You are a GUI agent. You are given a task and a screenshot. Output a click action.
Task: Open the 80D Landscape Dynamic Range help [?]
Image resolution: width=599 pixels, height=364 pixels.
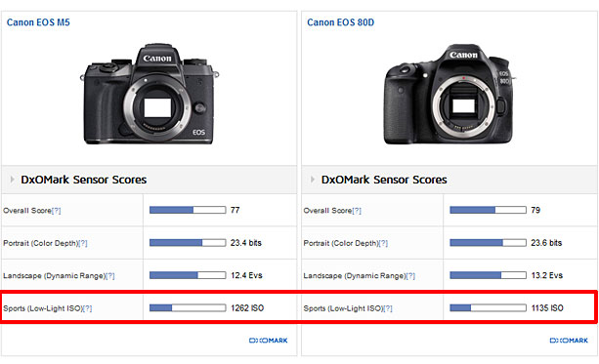tap(410, 276)
